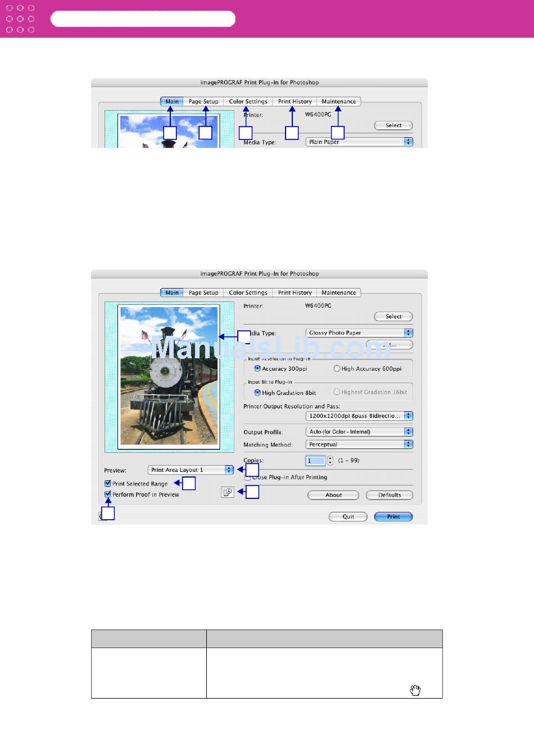Image resolution: width=534 pixels, height=756 pixels.
Task: Open Page Setup tab in the Plain Paper dialog
Action: [x=203, y=101]
